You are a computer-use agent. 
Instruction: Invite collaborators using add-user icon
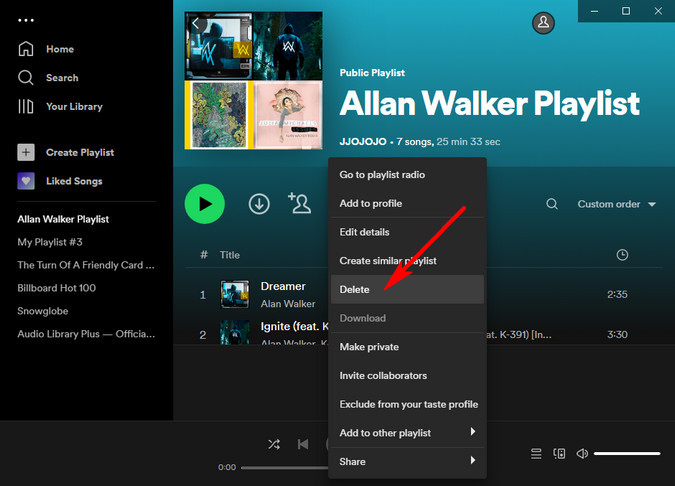coord(299,203)
